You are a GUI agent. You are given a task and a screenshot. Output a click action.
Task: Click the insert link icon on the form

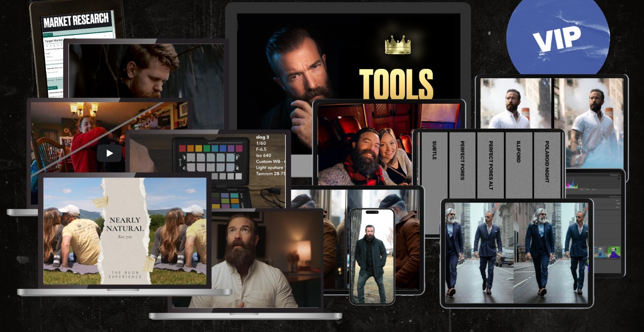point(57,45)
